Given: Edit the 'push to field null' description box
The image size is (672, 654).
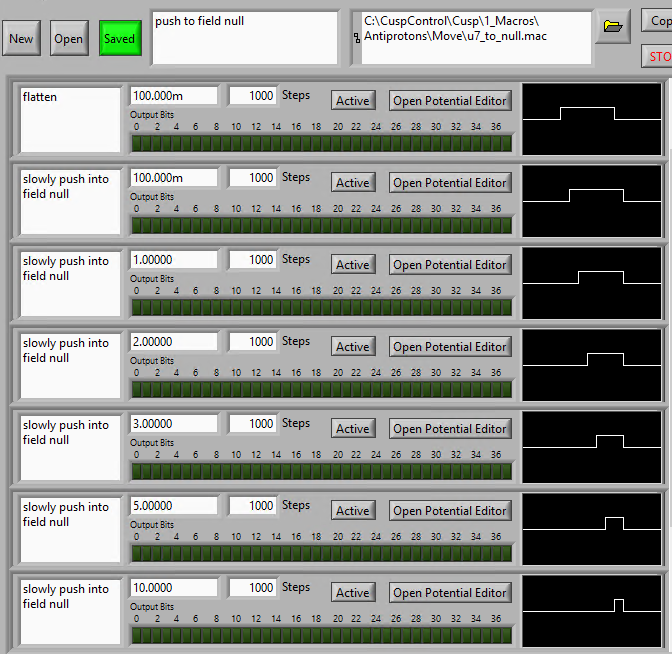Looking at the screenshot, I should coord(245,38).
